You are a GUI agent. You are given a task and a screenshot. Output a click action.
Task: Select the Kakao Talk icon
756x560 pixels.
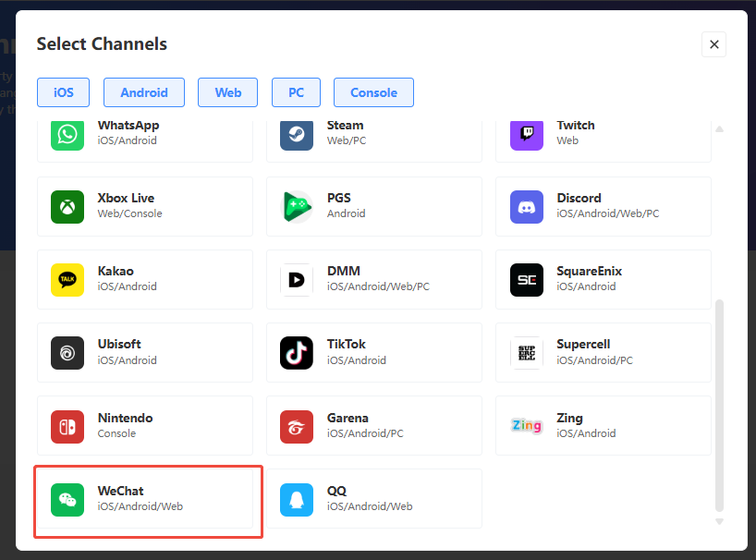pos(67,279)
